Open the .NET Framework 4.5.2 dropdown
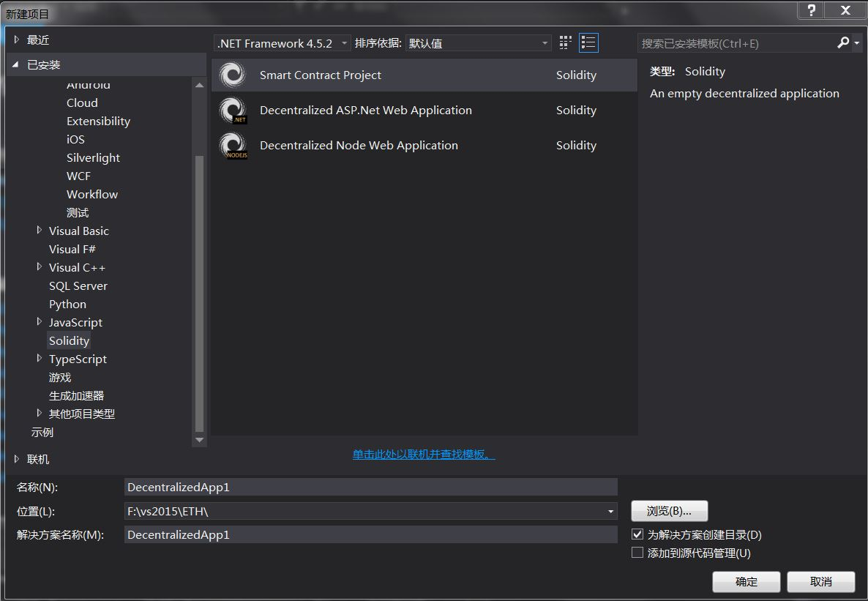 (x=283, y=43)
